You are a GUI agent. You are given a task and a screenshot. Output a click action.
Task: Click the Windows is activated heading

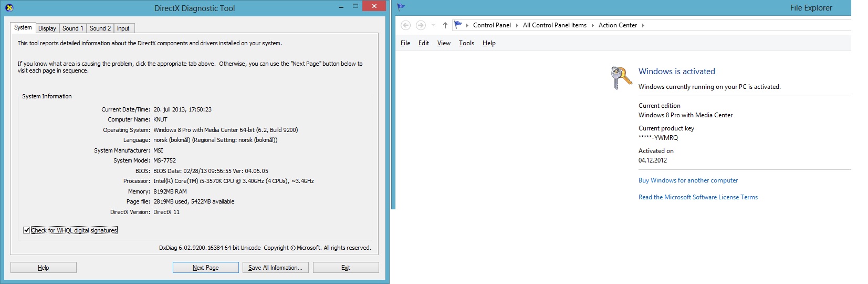(677, 72)
